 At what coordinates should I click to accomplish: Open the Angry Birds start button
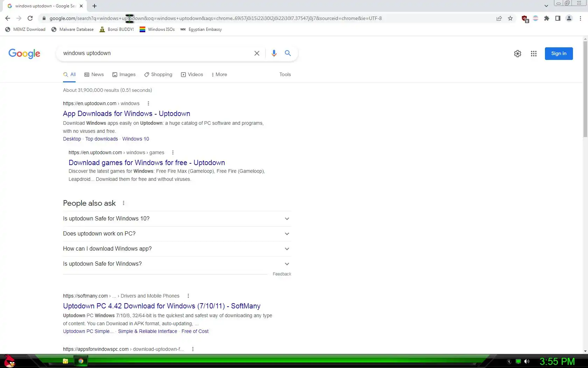point(9,361)
